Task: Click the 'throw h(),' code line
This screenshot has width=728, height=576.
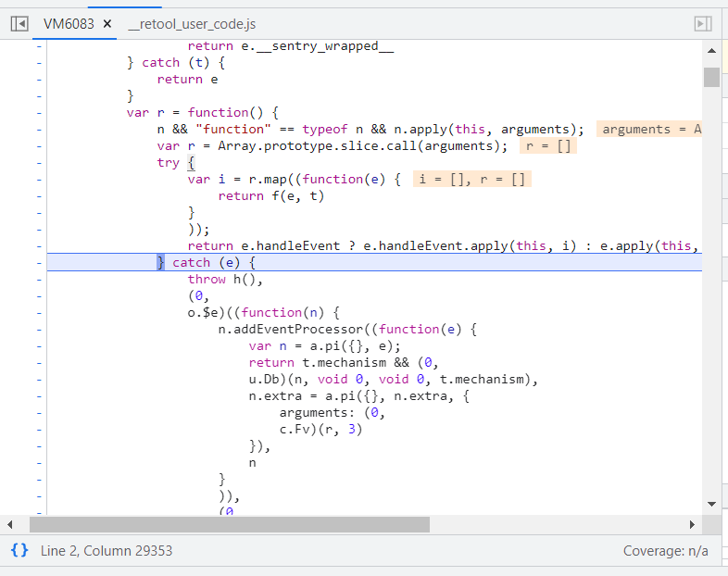Action: (225, 280)
